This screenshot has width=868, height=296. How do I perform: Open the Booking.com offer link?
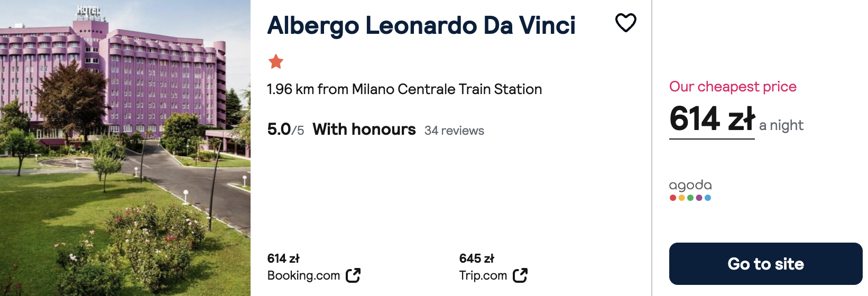pos(303,275)
